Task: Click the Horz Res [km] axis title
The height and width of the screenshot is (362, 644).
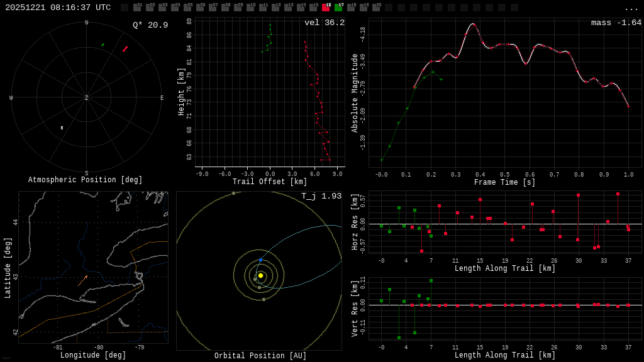Action: (x=355, y=222)
